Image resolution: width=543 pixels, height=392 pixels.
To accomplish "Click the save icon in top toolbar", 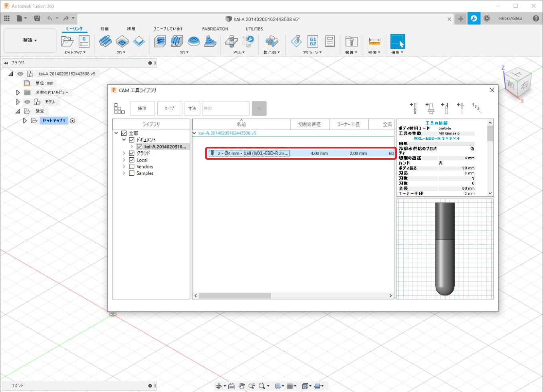I will (37, 18).
